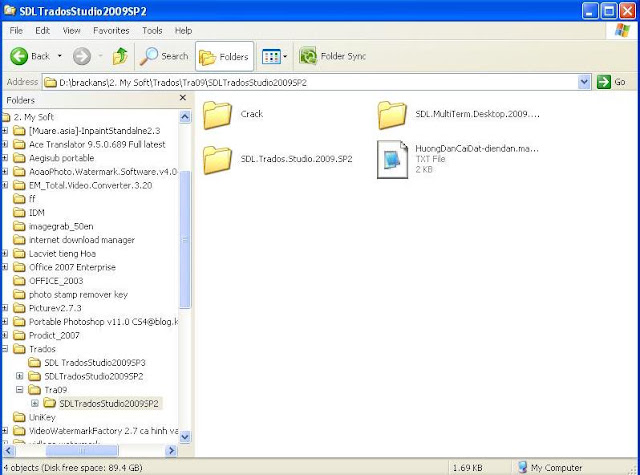Select Office 2007 Enterprise folder in tree
This screenshot has height=475, width=640.
[72, 267]
